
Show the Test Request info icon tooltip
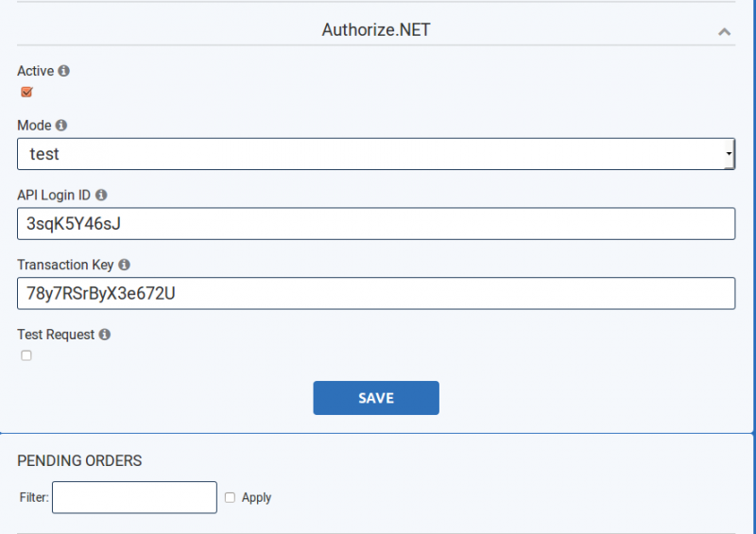tap(105, 335)
